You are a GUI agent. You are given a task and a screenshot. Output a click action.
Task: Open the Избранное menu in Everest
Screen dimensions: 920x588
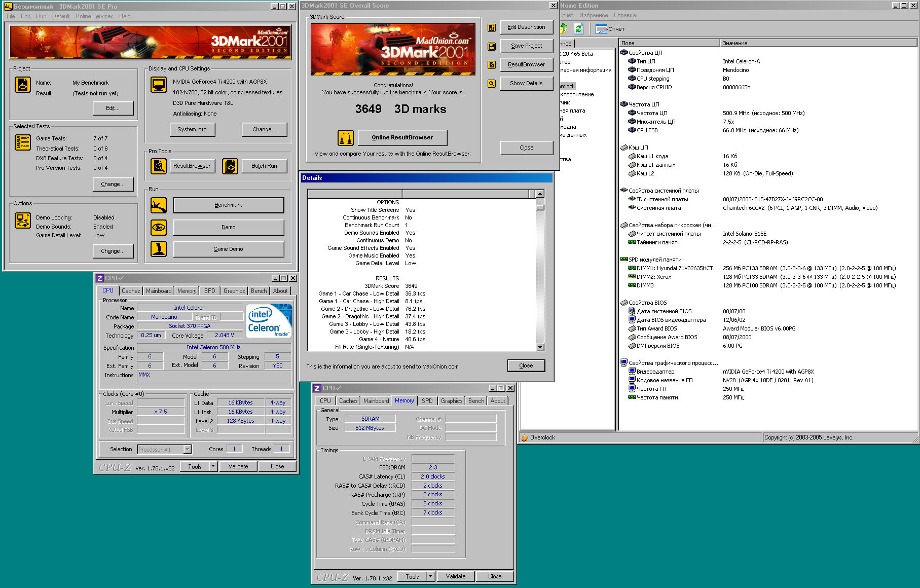(x=594, y=15)
